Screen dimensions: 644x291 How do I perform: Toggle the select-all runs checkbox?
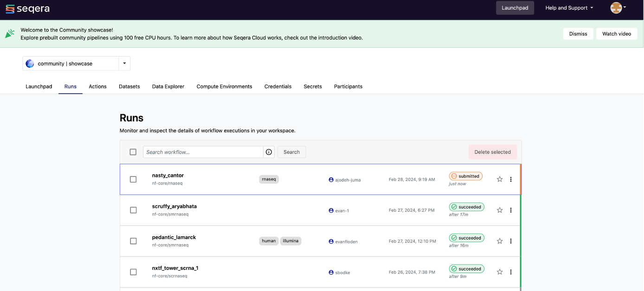click(x=133, y=152)
